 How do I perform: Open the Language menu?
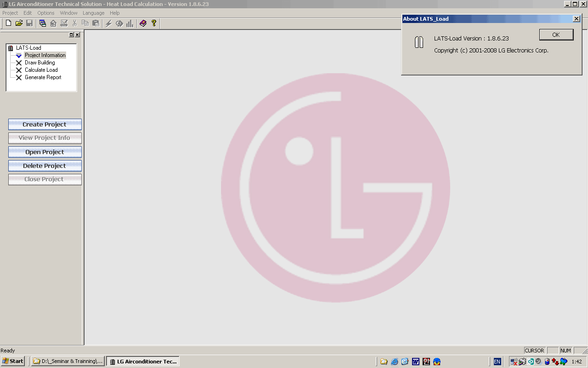tap(93, 13)
